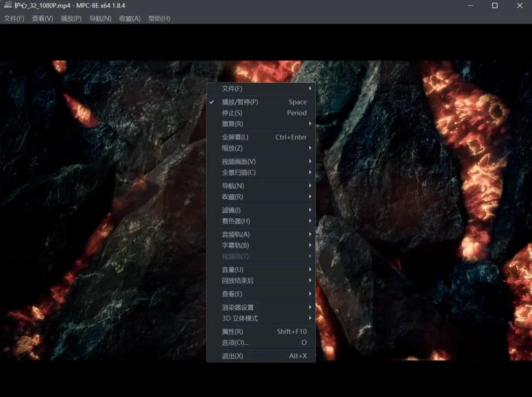Open the 查看(V) menu in menu bar

(x=42, y=18)
